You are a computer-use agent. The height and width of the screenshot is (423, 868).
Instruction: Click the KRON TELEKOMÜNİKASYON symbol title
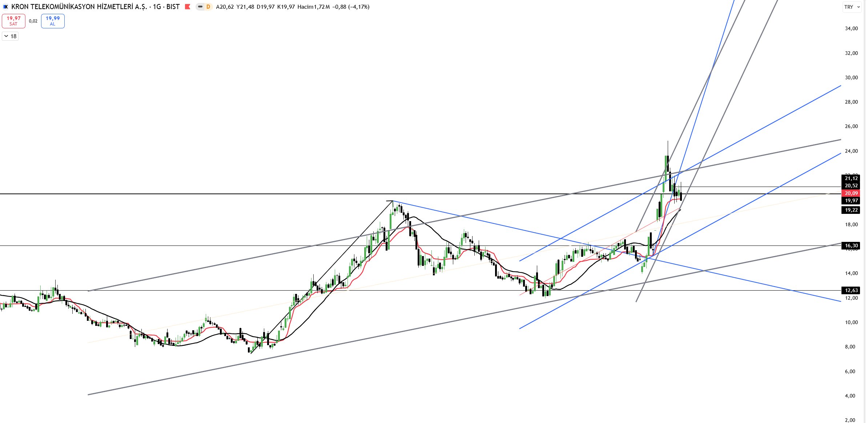coord(79,7)
